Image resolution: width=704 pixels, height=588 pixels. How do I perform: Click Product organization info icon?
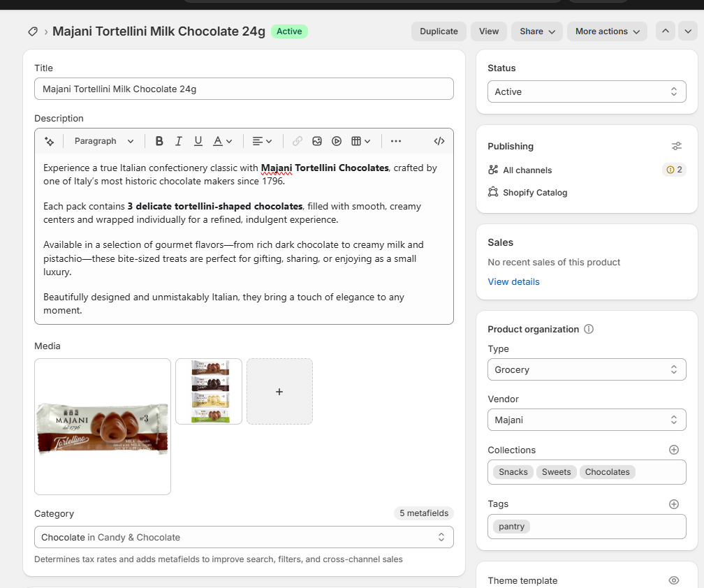point(589,329)
